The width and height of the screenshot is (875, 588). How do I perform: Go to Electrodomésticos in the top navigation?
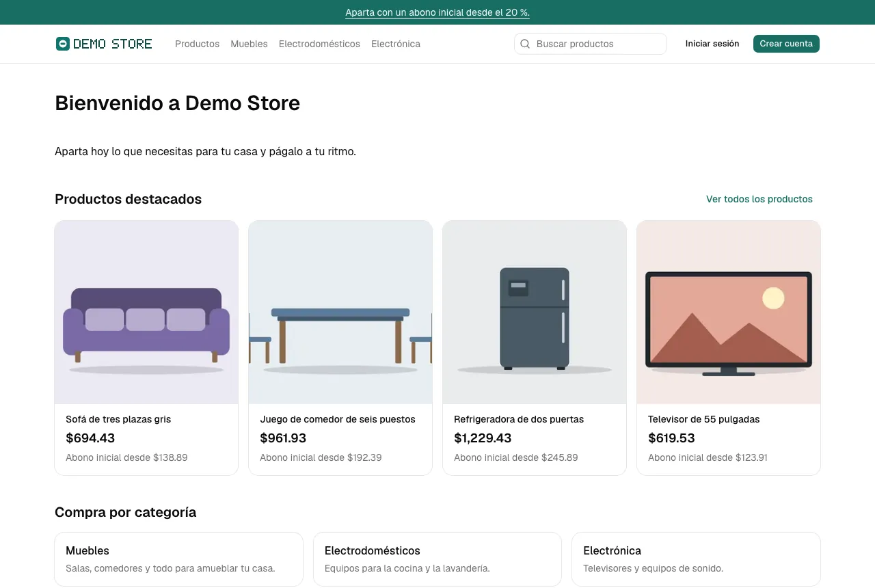coord(319,44)
